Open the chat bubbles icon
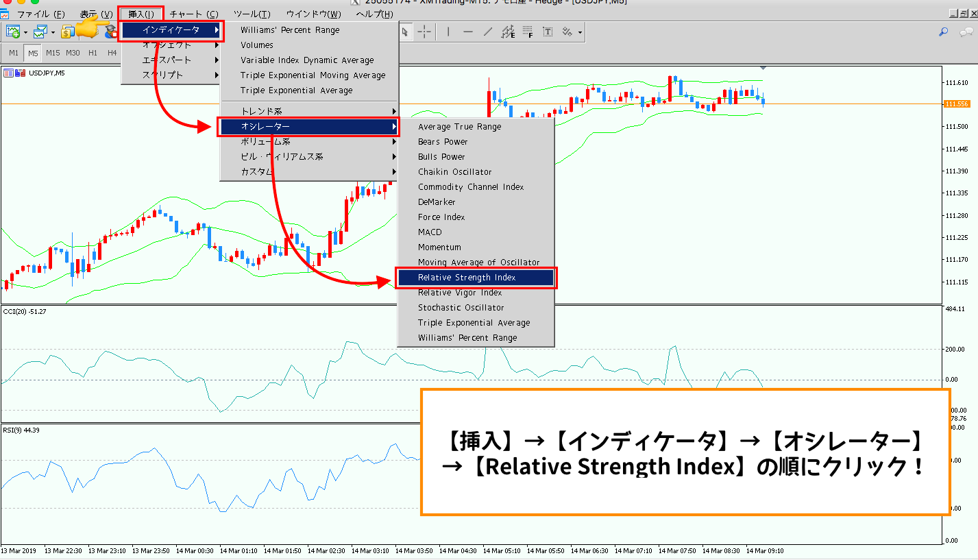The image size is (978, 560). (966, 32)
